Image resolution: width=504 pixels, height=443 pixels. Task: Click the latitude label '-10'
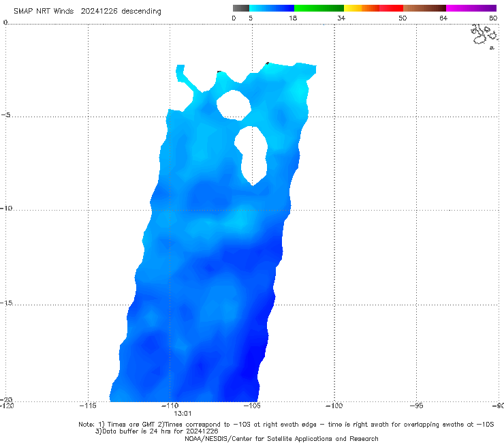6,208
